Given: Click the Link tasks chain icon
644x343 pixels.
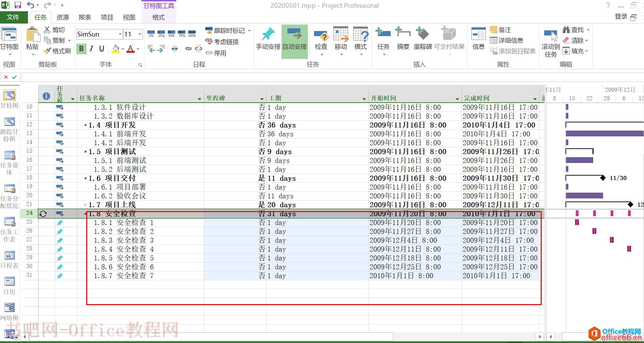Looking at the screenshot, I should (x=188, y=49).
